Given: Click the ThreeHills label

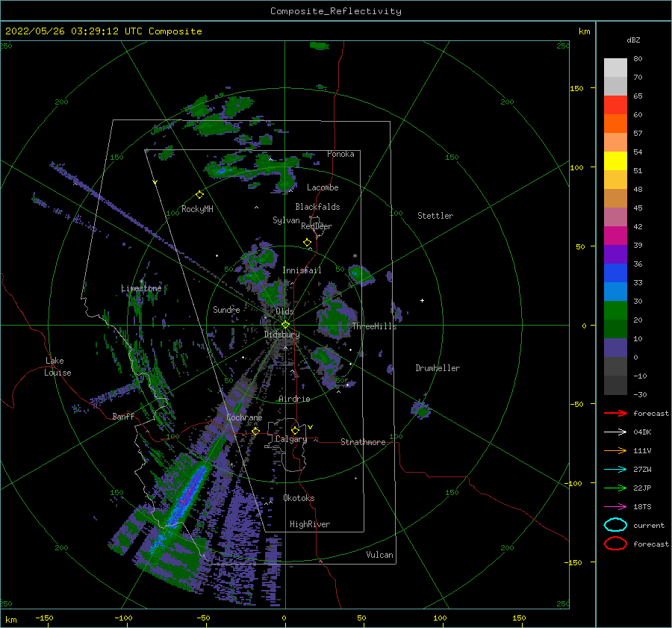Looking at the screenshot, I should pyautogui.click(x=374, y=326).
